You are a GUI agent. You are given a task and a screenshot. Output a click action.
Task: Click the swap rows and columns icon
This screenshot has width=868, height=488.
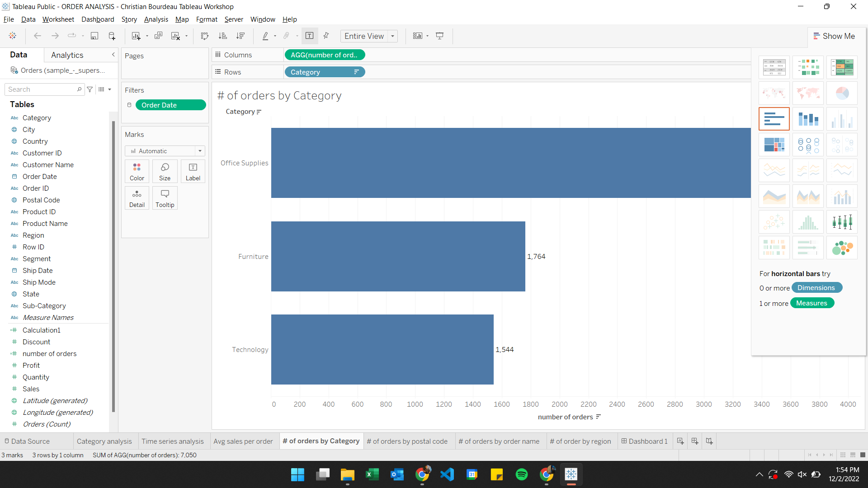click(x=205, y=36)
